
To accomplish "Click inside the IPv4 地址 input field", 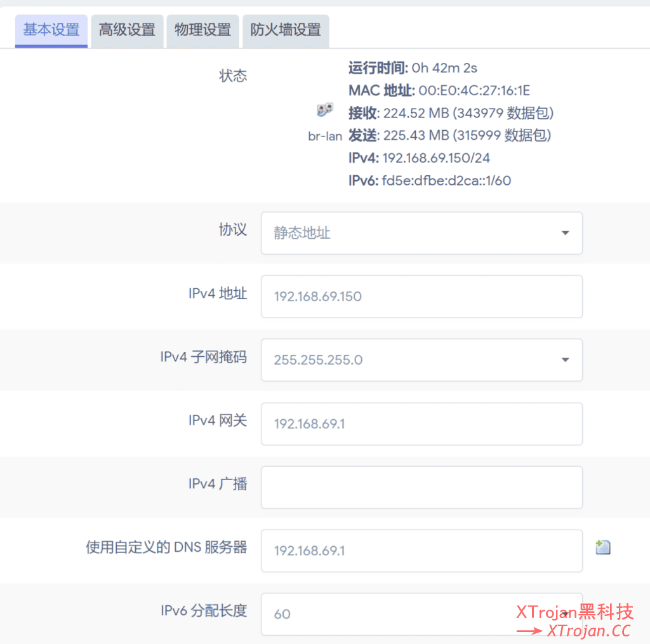I will point(421,297).
